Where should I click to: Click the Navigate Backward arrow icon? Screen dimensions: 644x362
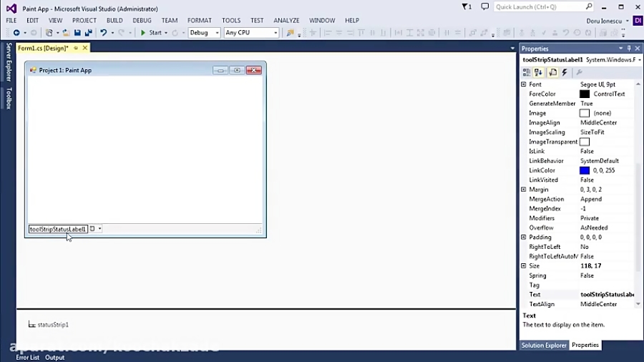pyautogui.click(x=16, y=33)
